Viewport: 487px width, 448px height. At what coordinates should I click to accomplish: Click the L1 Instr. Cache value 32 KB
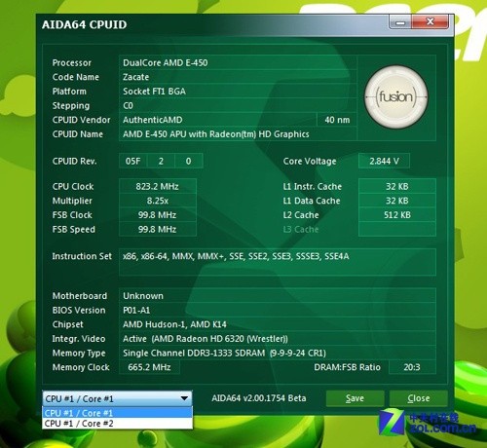pyautogui.click(x=397, y=186)
